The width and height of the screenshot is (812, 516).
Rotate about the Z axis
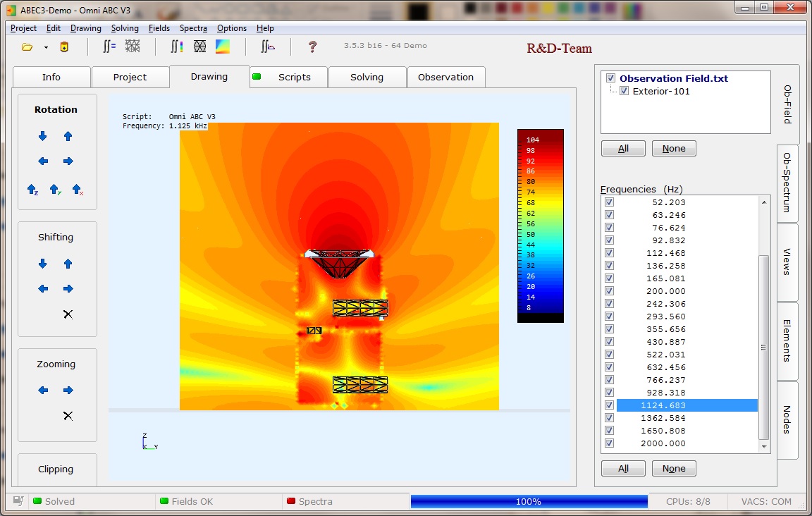pos(32,190)
